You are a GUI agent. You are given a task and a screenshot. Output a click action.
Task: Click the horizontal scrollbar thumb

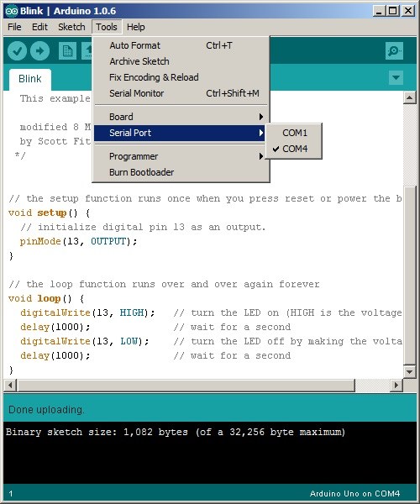[186, 385]
